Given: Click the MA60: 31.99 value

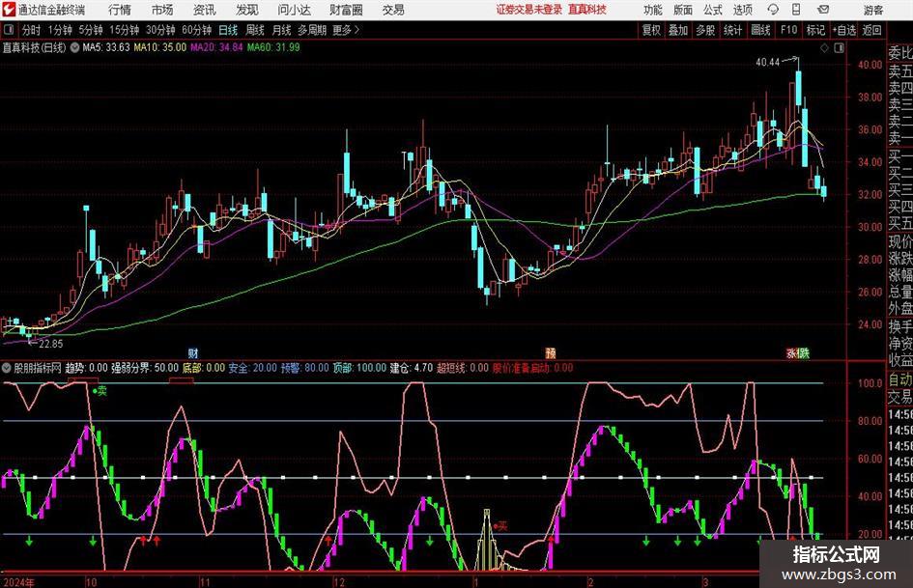Looking at the screenshot, I should coord(273,47).
